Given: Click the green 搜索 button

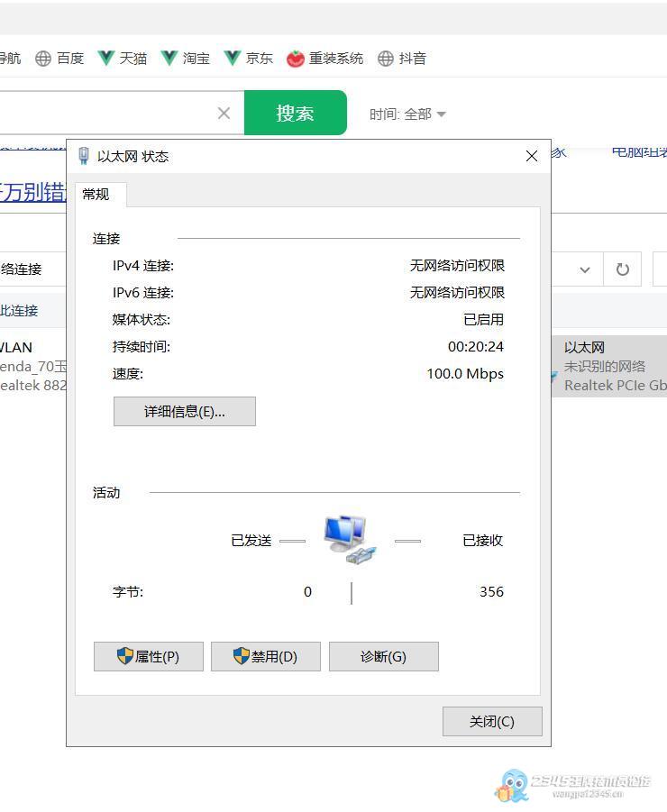Looking at the screenshot, I should pos(295,113).
